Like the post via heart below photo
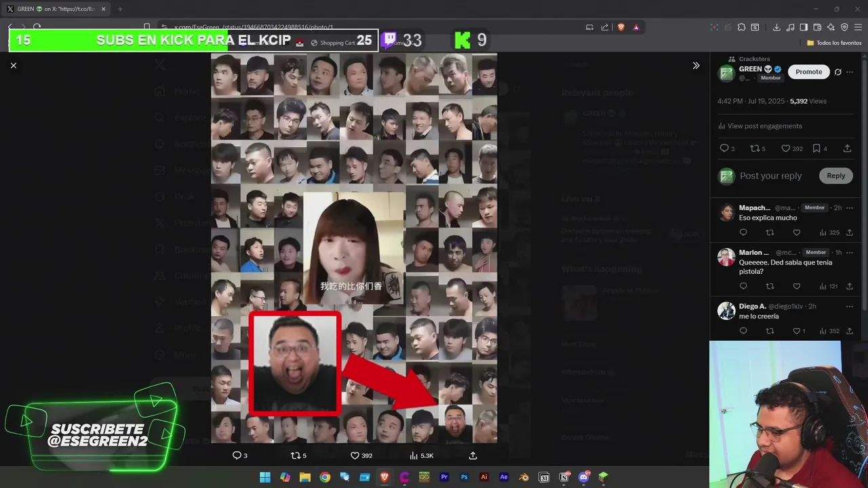Image resolution: width=868 pixels, height=488 pixels. [355, 455]
